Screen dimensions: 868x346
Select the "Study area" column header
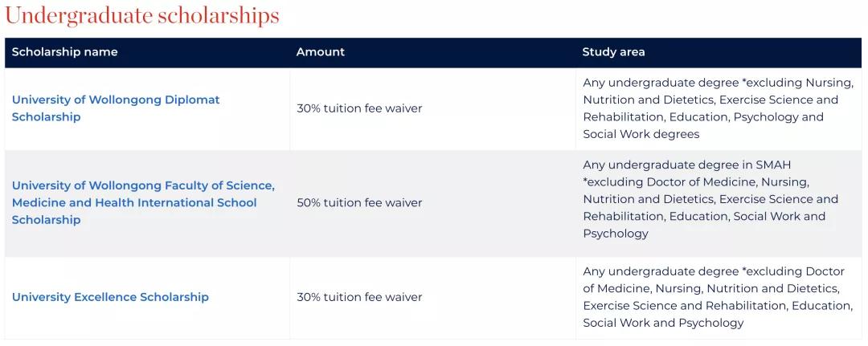coord(613,52)
